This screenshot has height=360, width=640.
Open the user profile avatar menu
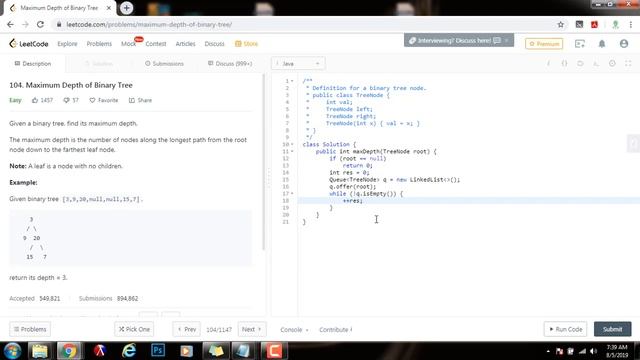[x=624, y=44]
